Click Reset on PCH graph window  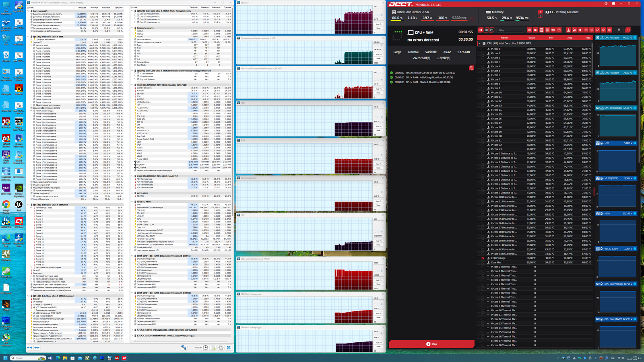(x=378, y=168)
